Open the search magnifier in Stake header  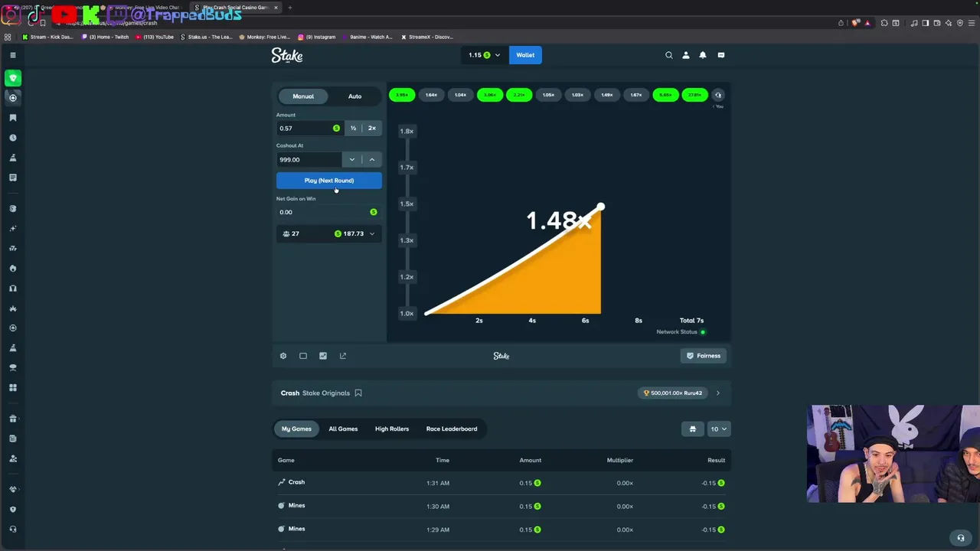(x=669, y=55)
